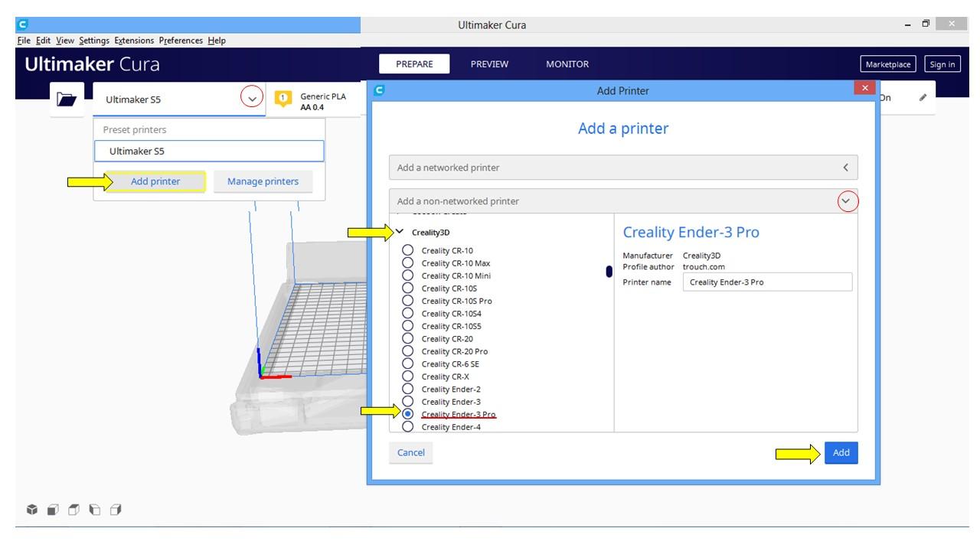Switch to the left view cube icon
Viewport: 980px width, 551px height.
(x=94, y=510)
